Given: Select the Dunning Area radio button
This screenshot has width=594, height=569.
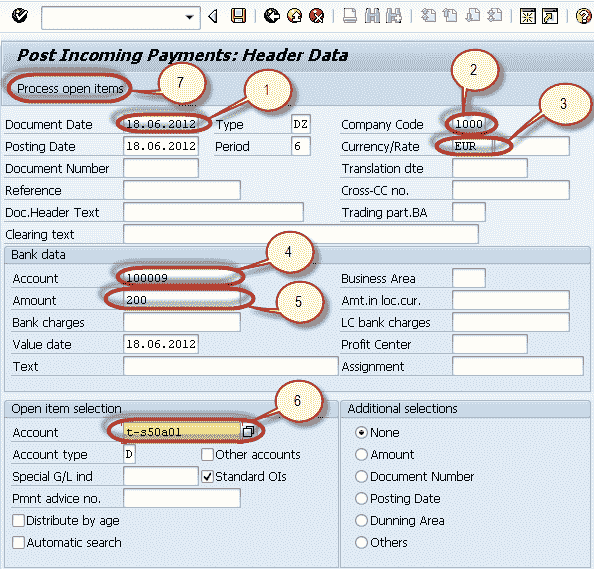Looking at the screenshot, I should (x=361, y=520).
